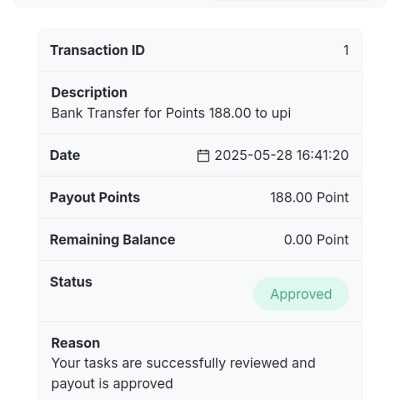The image size is (400, 400).
Task: Select the 0.00 Point balance value
Action: point(316,240)
